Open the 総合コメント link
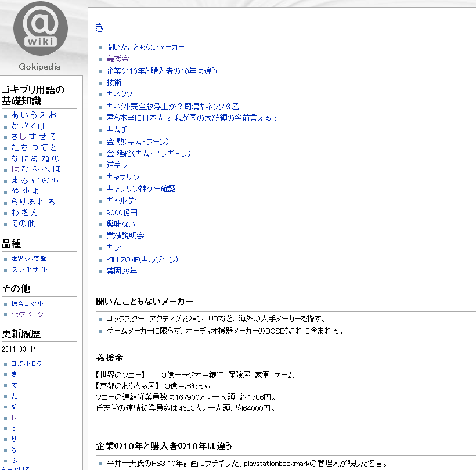 [27, 303]
